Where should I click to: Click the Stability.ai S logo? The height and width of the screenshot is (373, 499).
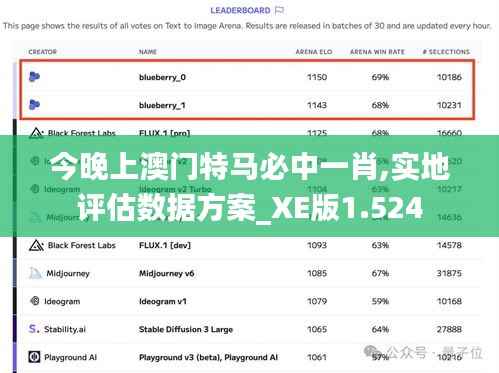pyautogui.click(x=34, y=329)
